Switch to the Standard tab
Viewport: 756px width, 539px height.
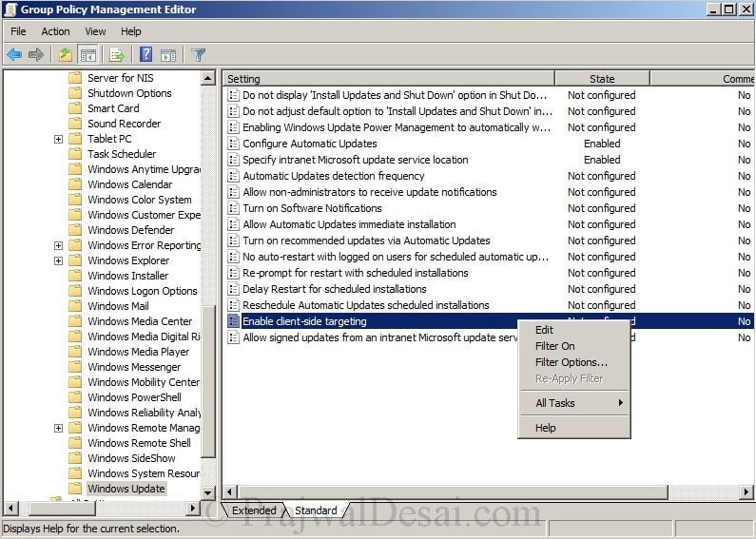coord(316,510)
